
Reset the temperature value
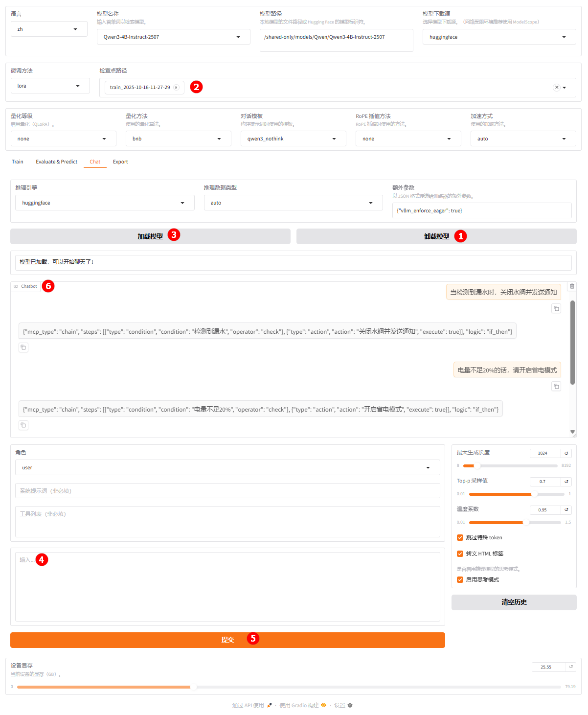[566, 510]
